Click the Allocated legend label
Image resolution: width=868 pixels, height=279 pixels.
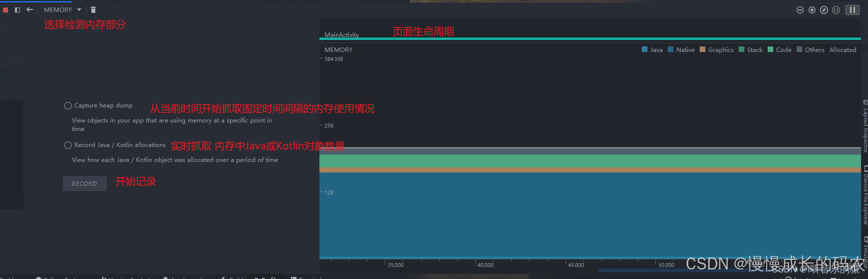point(843,49)
